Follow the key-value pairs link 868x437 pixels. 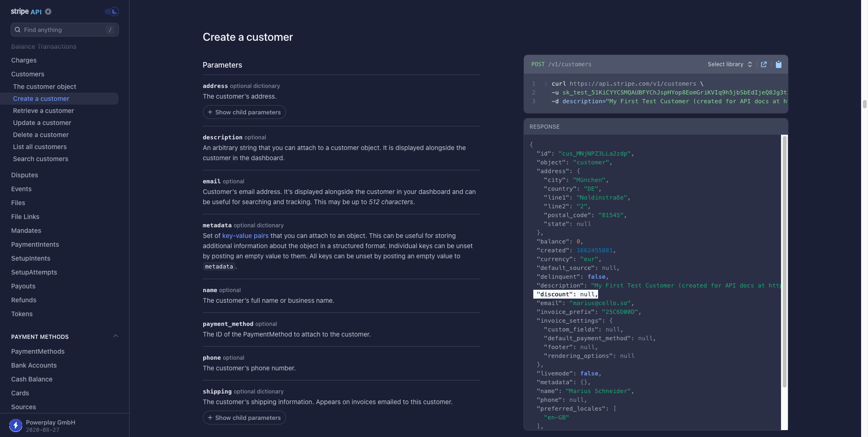tap(245, 236)
